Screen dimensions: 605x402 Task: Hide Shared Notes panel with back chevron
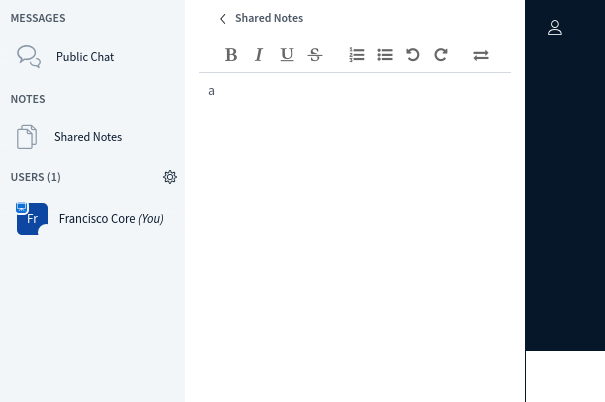[x=223, y=19]
